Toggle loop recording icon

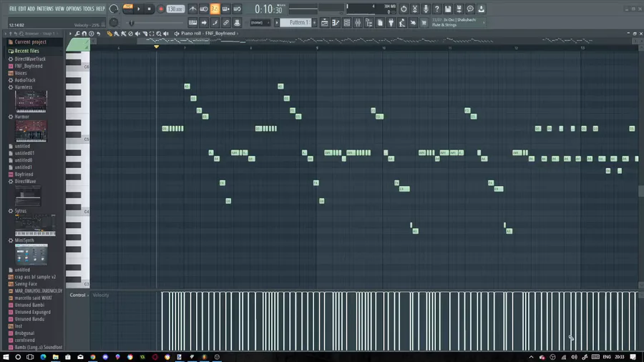pos(237,9)
